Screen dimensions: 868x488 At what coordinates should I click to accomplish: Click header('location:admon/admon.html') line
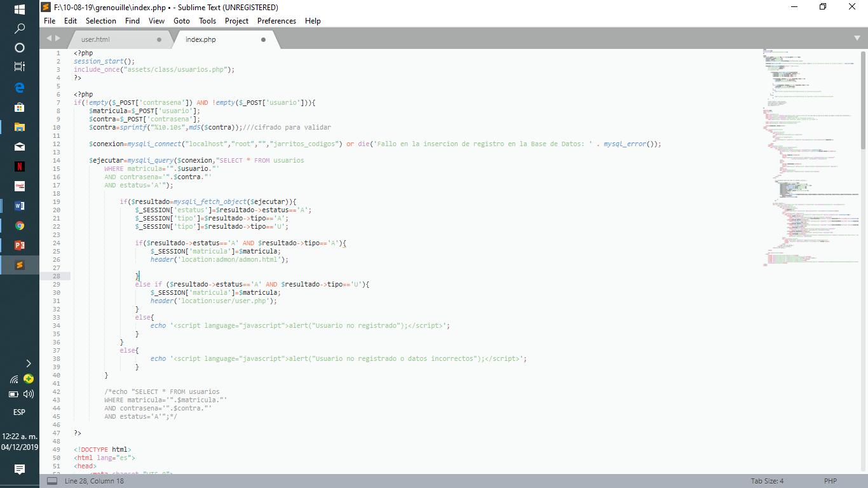[219, 260]
